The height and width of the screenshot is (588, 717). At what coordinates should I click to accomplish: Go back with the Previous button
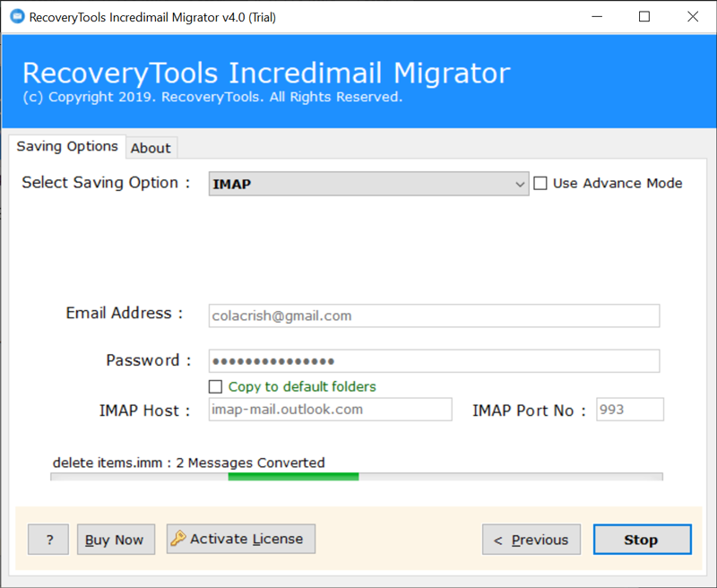(x=531, y=540)
